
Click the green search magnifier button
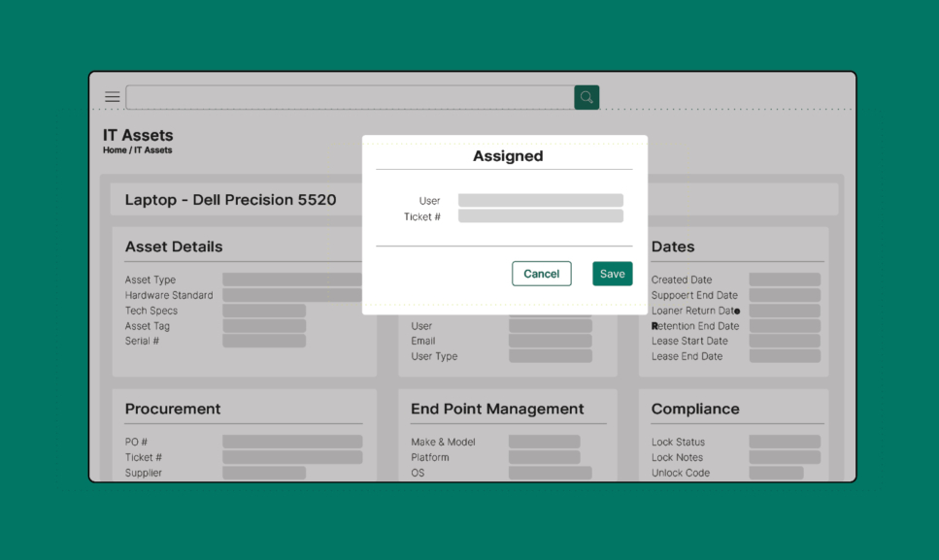[x=587, y=97]
